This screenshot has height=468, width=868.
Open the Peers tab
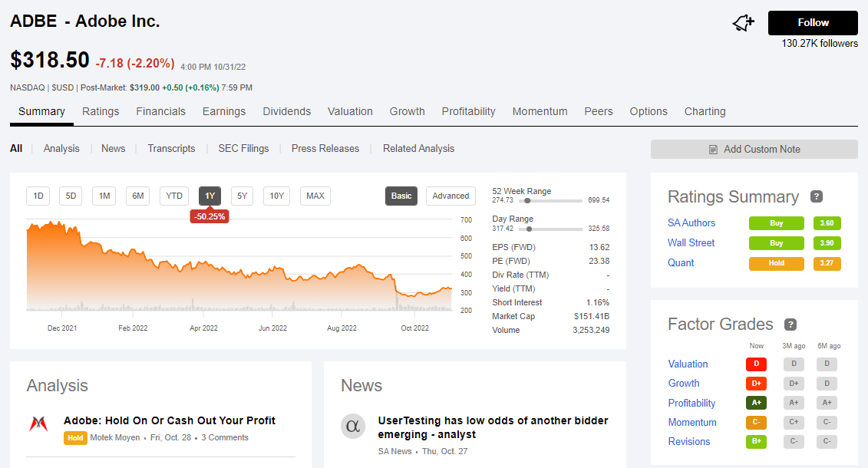click(599, 111)
